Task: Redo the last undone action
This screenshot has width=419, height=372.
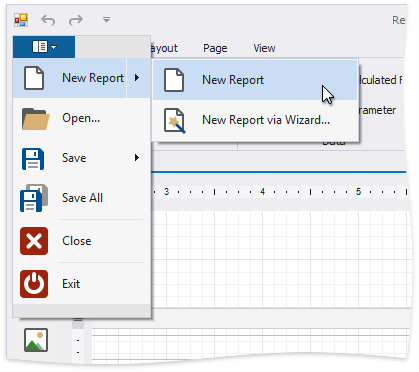Action: point(76,20)
